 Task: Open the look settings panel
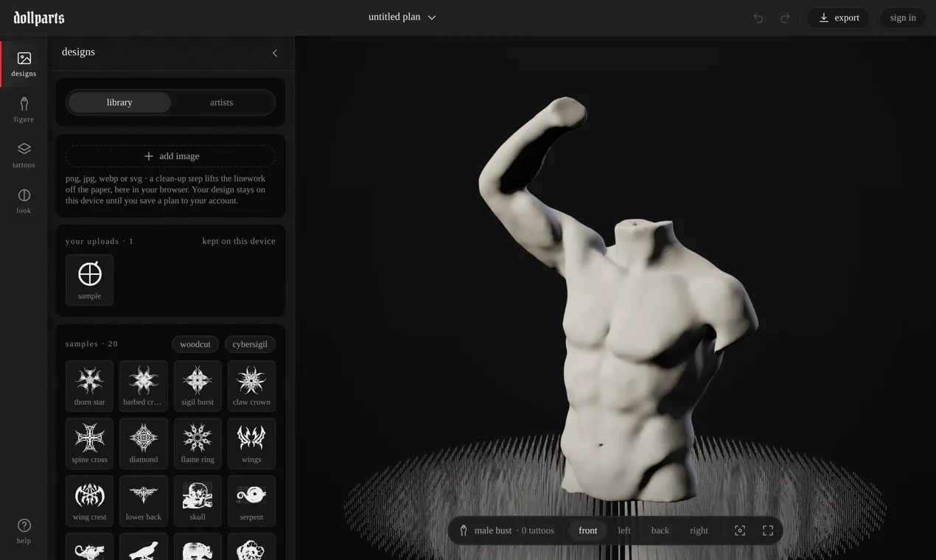(24, 201)
